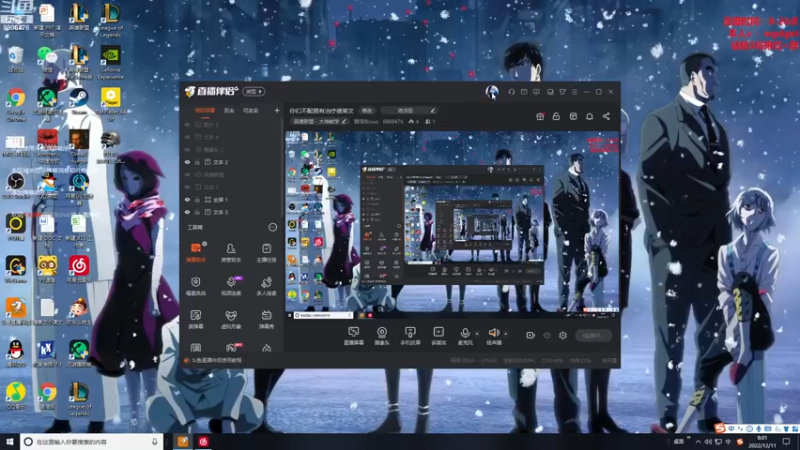The height and width of the screenshot is (450, 800).
Task: Open the OBS Studio desktop shortcut
Action: pos(16,186)
